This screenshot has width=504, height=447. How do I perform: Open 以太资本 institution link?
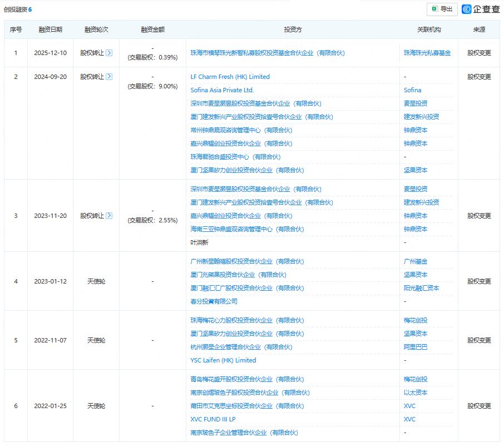tap(416, 393)
